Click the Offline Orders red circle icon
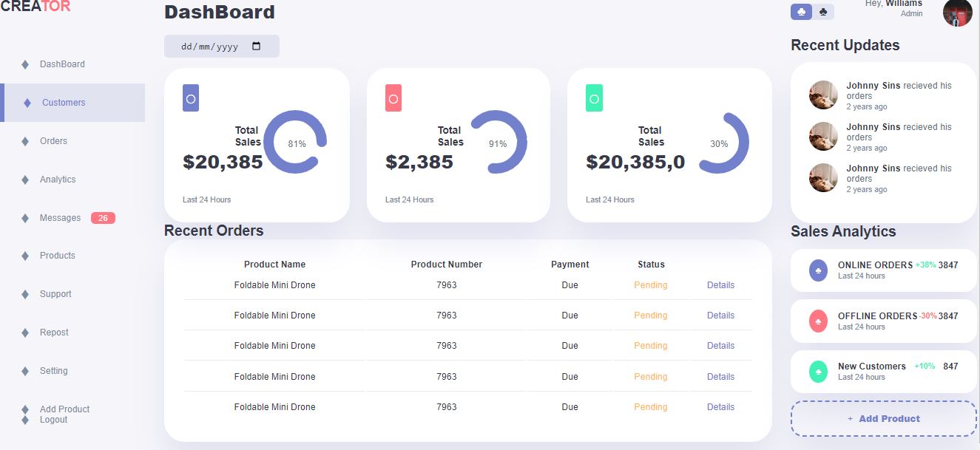Screen dimensions: 980x450 point(818,321)
